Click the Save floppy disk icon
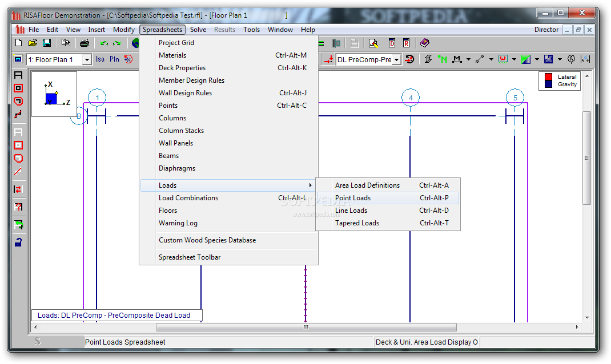The width and height of the screenshot is (611, 364). 47,43
